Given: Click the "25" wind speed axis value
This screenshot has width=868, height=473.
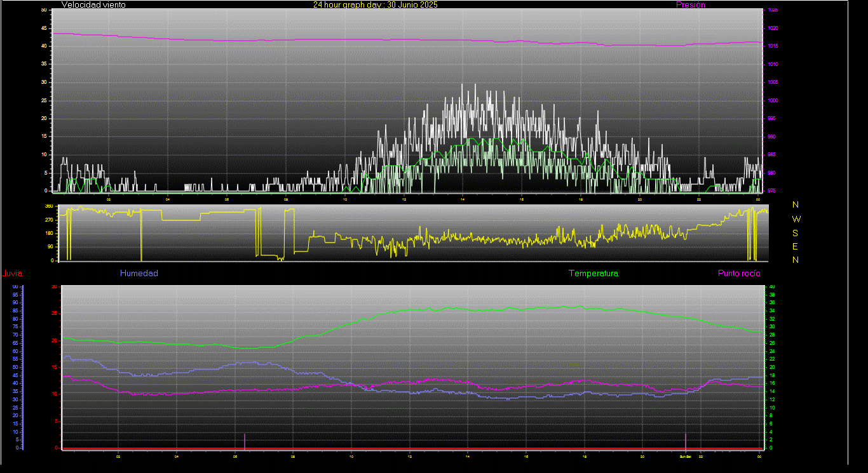Looking at the screenshot, I should [x=44, y=101].
